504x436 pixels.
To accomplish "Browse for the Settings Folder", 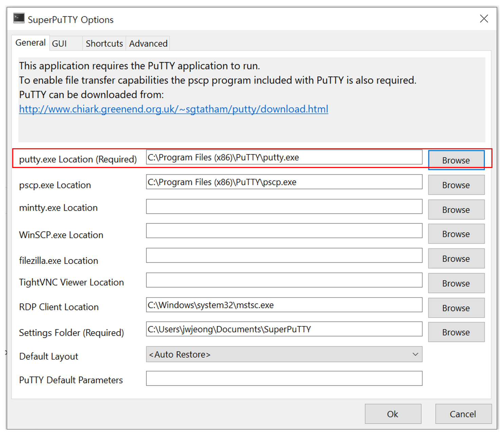I will coord(456,332).
